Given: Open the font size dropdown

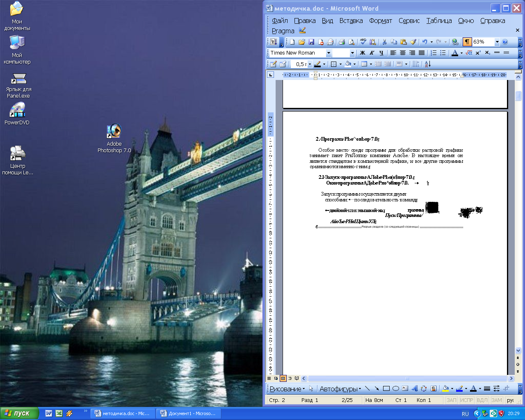Looking at the screenshot, I should tap(352, 53).
